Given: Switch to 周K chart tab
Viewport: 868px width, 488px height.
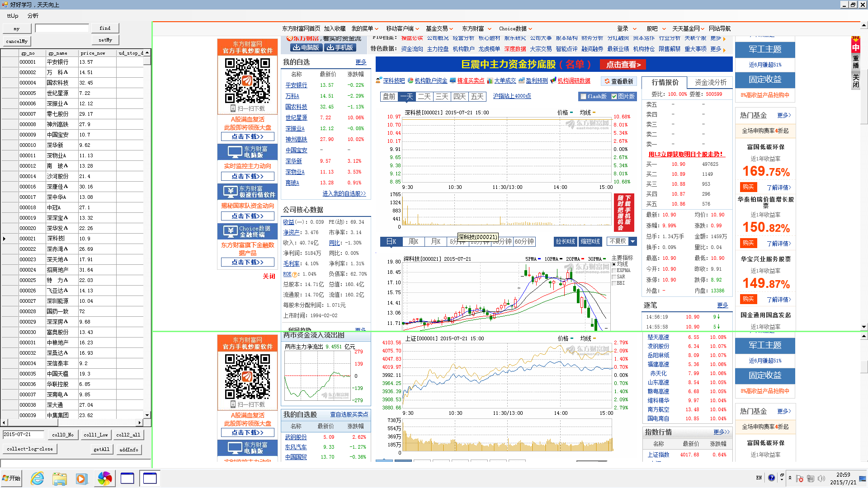Looking at the screenshot, I should 413,242.
